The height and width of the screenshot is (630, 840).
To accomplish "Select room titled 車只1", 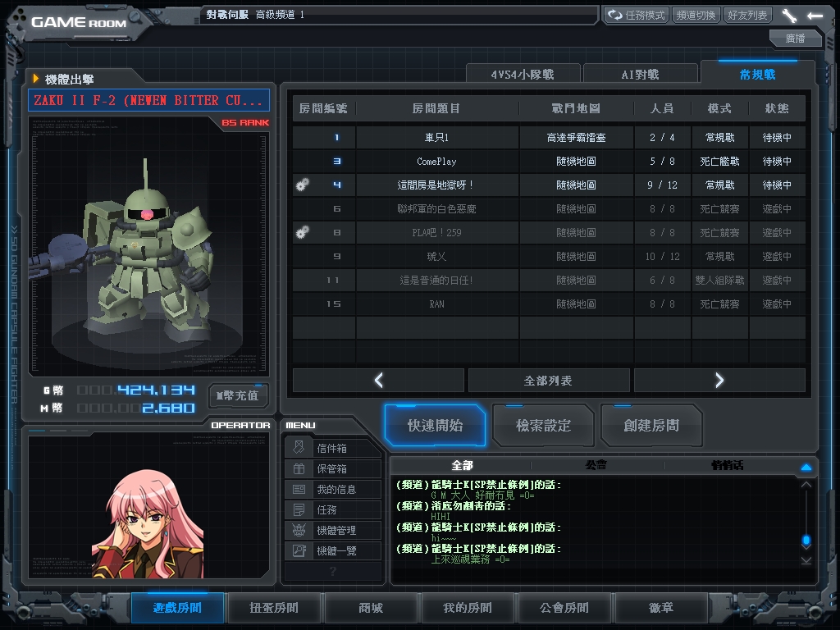I will [x=549, y=138].
